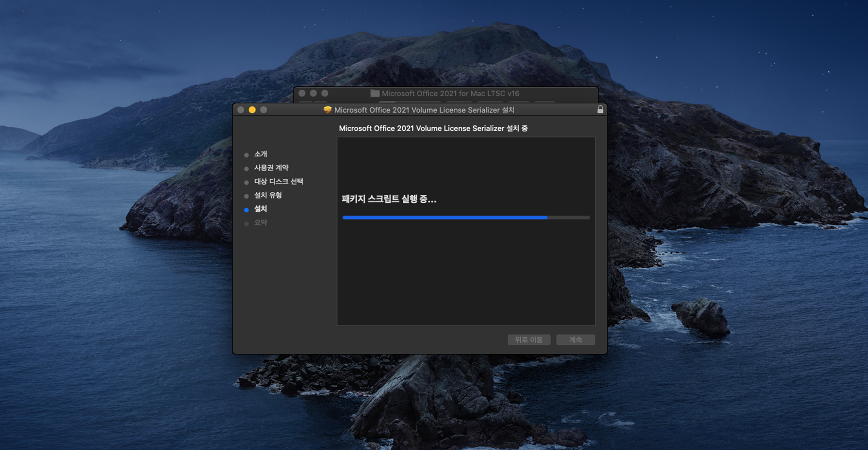Close the background Office LTSC Finder window
The height and width of the screenshot is (450, 868).
coord(302,93)
